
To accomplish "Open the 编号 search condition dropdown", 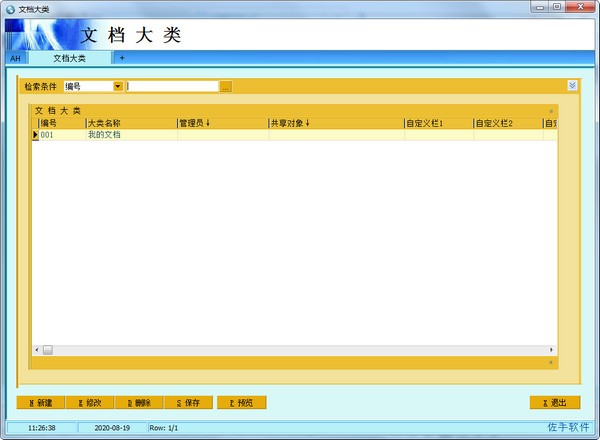I will tap(118, 87).
